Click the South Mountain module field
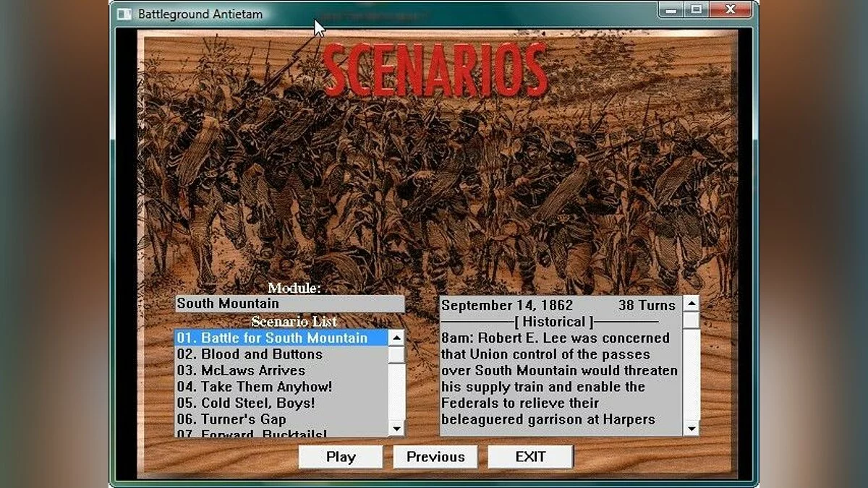 pos(289,304)
